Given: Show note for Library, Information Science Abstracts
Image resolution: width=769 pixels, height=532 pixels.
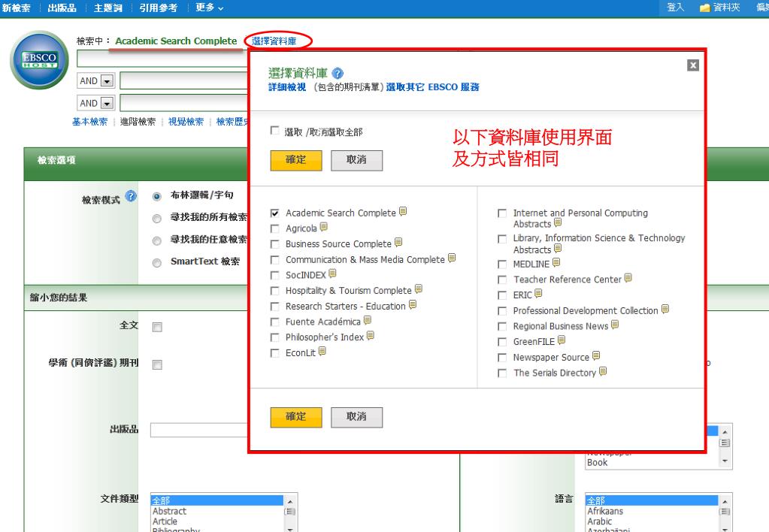Looking at the screenshot, I should click(x=558, y=249).
